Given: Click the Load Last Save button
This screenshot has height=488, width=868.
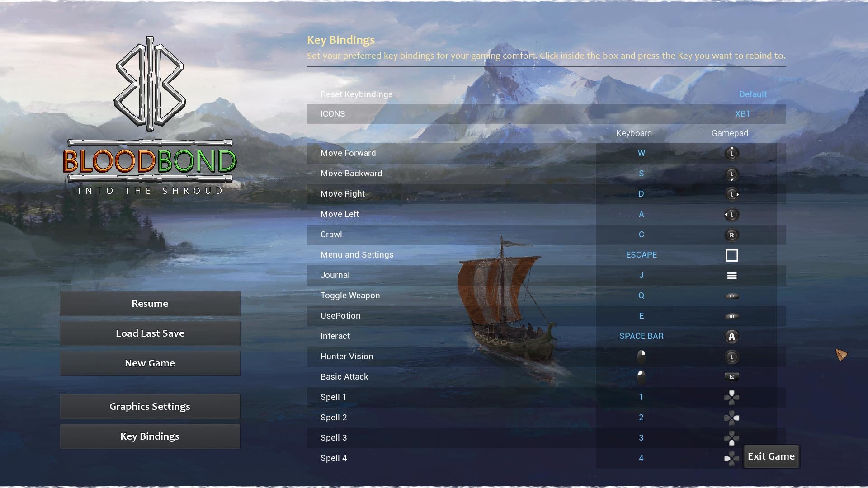Looking at the screenshot, I should click(x=150, y=333).
